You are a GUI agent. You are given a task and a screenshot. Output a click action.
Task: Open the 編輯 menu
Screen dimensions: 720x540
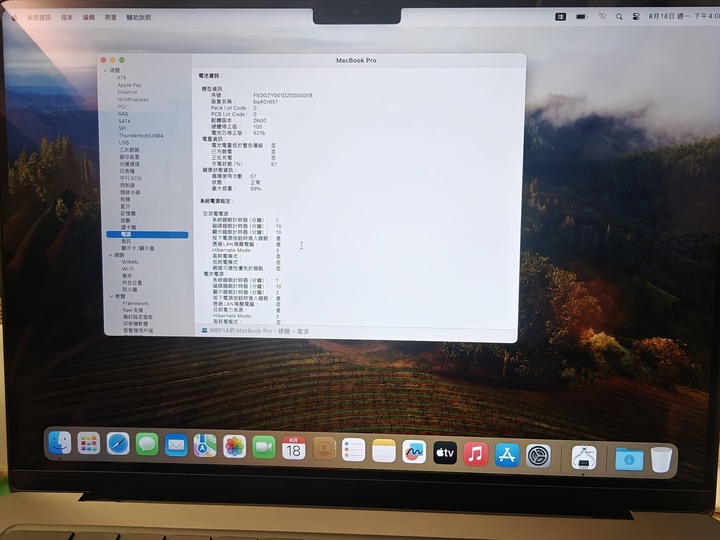(89, 17)
